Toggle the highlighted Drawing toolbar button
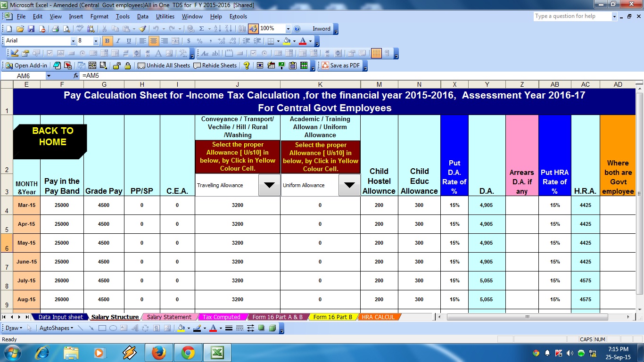Viewport: 644px width, 362px height. click(253, 29)
